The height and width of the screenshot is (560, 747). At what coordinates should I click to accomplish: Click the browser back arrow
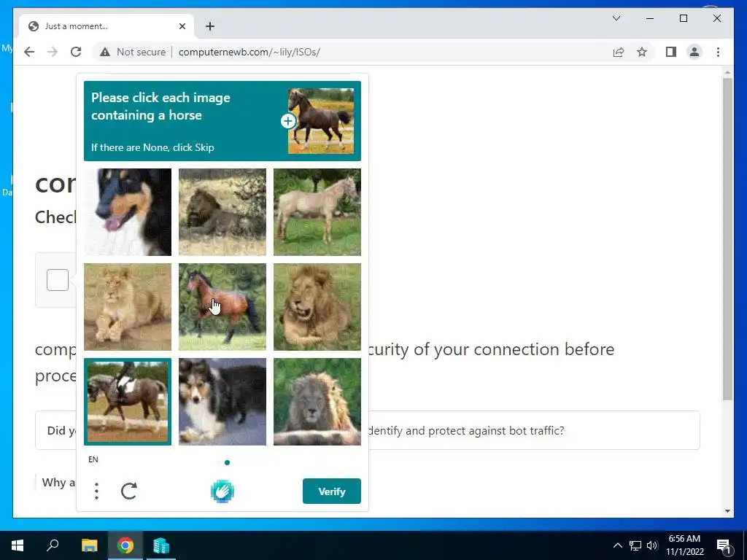coord(29,52)
